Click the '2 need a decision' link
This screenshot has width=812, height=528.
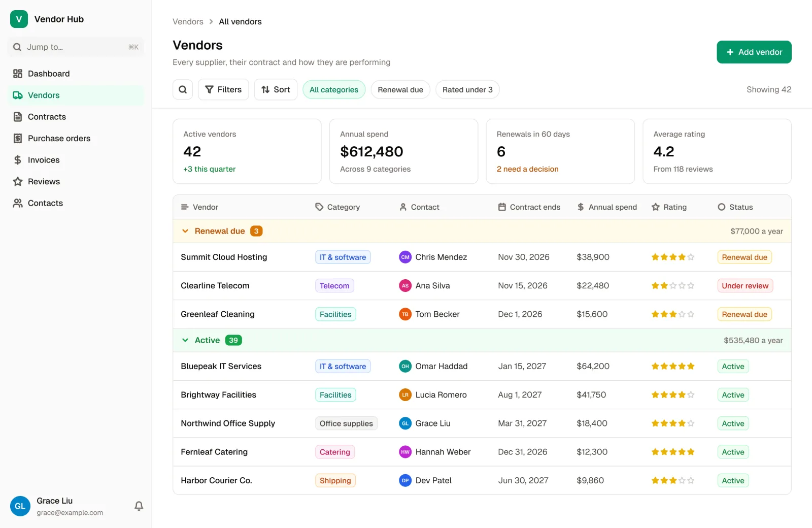(527, 169)
